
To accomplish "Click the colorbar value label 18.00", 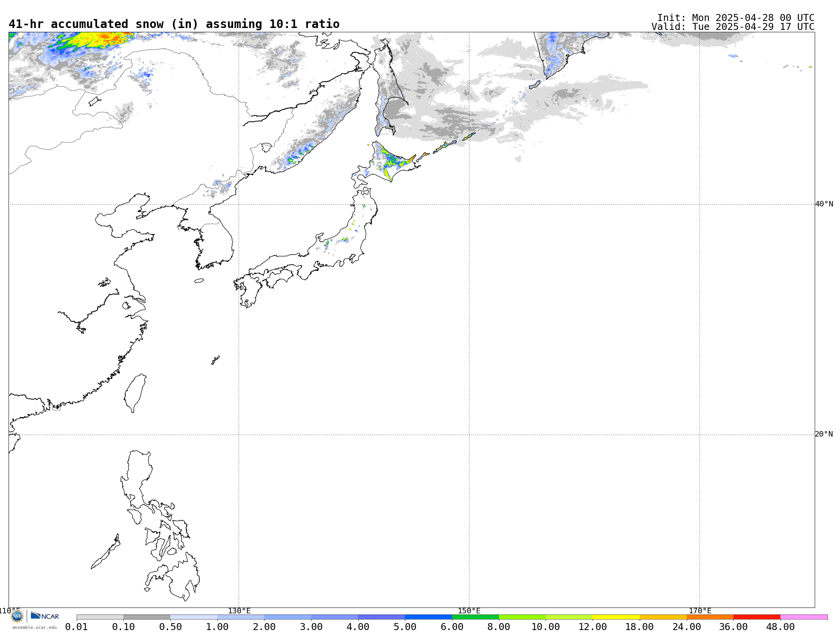I will [x=640, y=627].
